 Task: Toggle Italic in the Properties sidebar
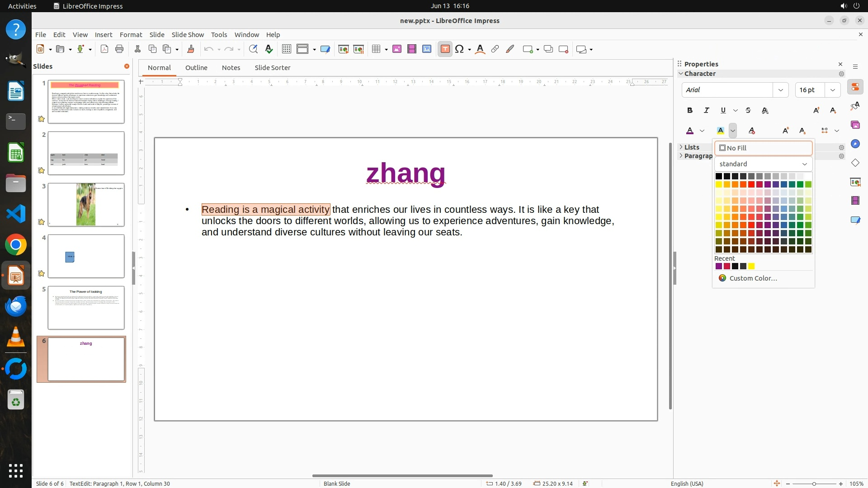[707, 110]
